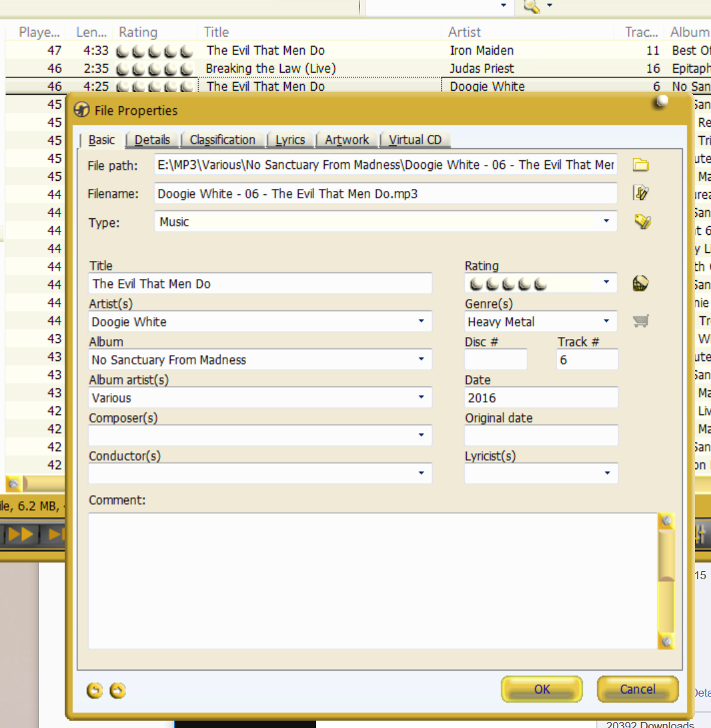Sort by the Album column header
Image resolution: width=711 pixels, height=728 pixels.
pyautogui.click(x=689, y=32)
